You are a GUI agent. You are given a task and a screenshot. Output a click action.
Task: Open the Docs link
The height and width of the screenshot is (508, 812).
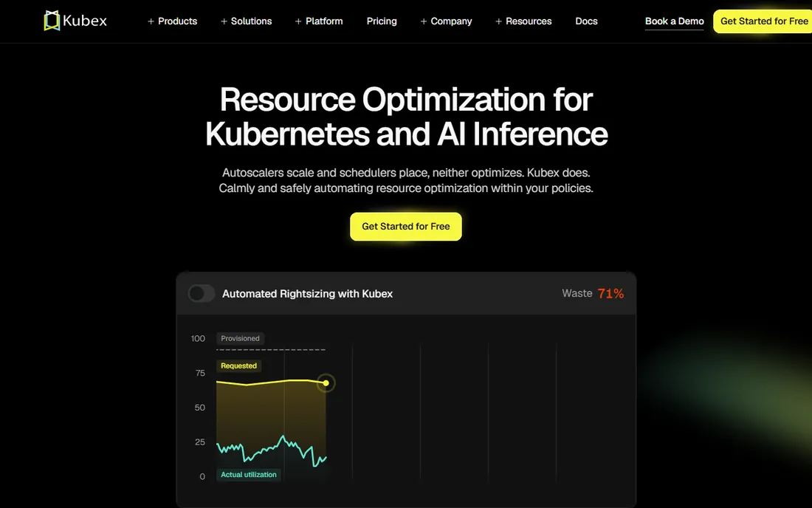586,21
